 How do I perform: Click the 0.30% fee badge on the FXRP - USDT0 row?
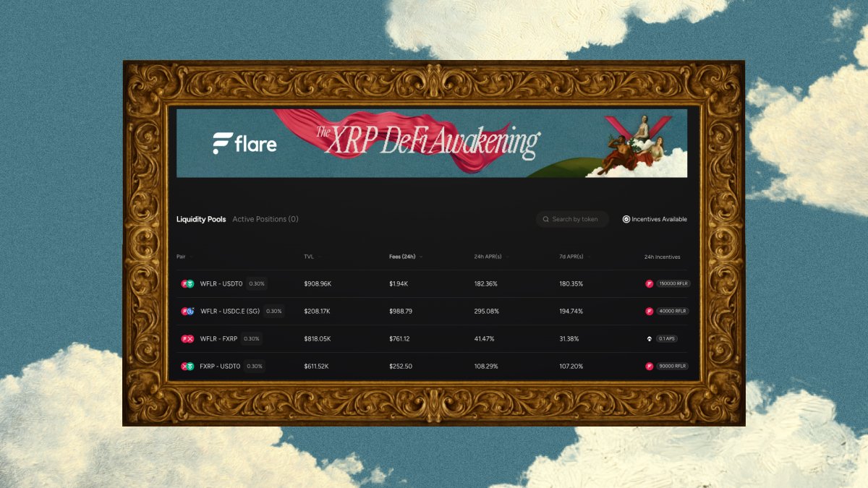[255, 367]
